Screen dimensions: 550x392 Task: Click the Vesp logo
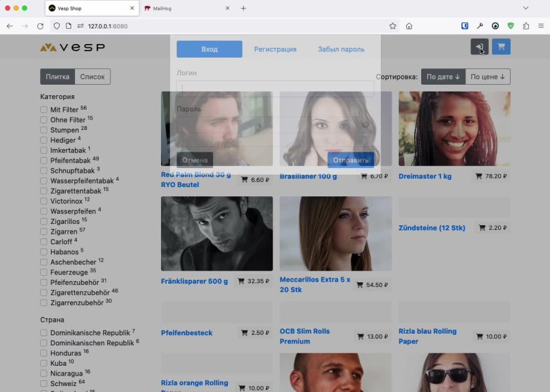[72, 47]
